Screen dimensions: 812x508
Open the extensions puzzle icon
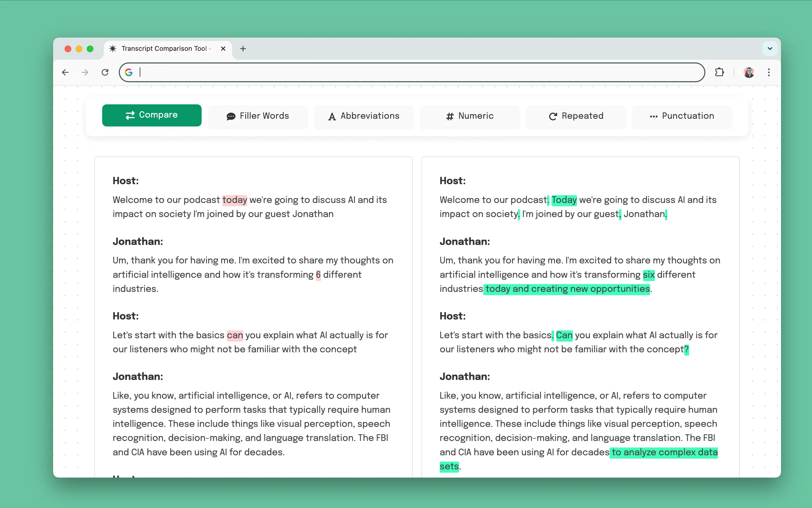(719, 72)
